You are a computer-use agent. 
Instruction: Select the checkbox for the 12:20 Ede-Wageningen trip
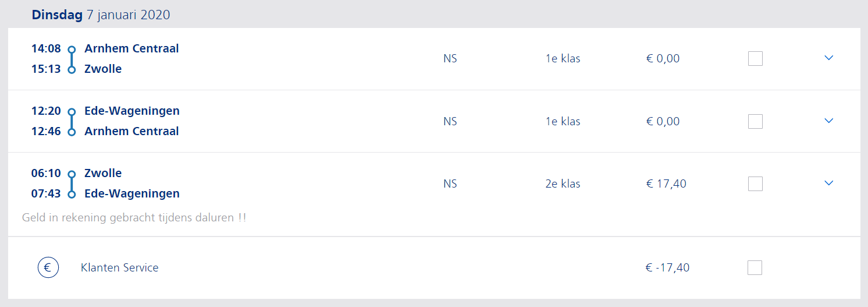point(755,121)
